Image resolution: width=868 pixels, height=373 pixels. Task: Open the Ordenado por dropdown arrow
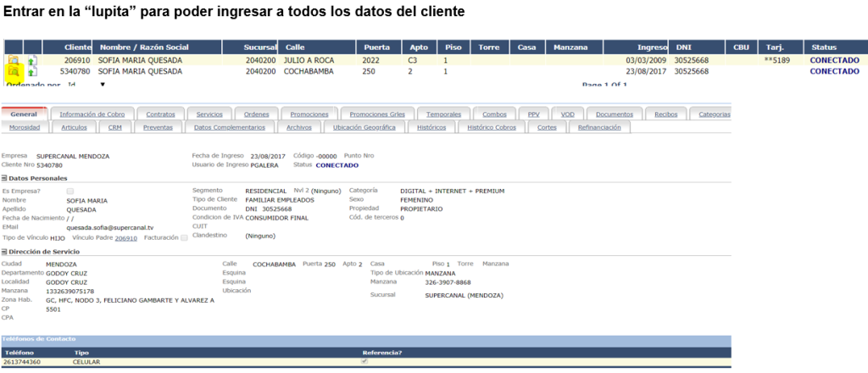pyautogui.click(x=103, y=85)
